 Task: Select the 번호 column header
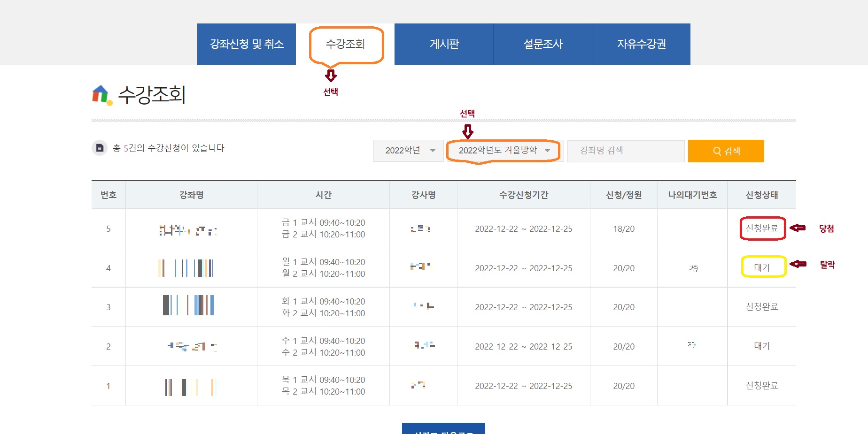point(108,195)
